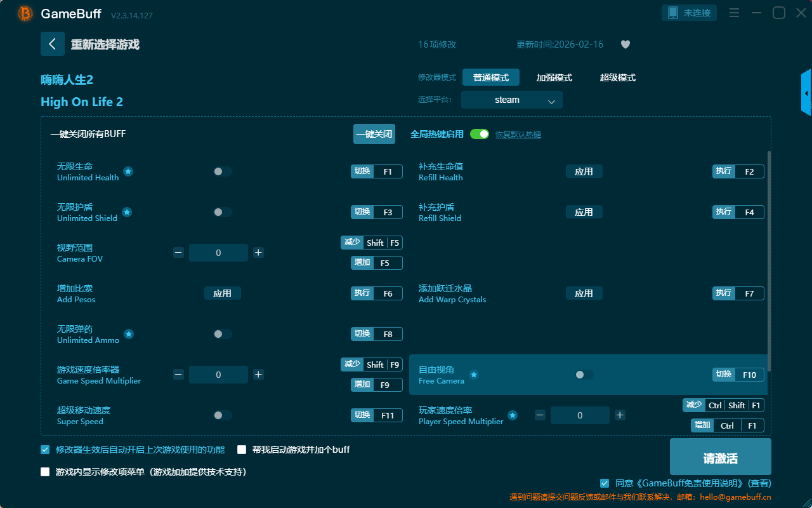Disable the global hotkey toggle

click(x=479, y=135)
